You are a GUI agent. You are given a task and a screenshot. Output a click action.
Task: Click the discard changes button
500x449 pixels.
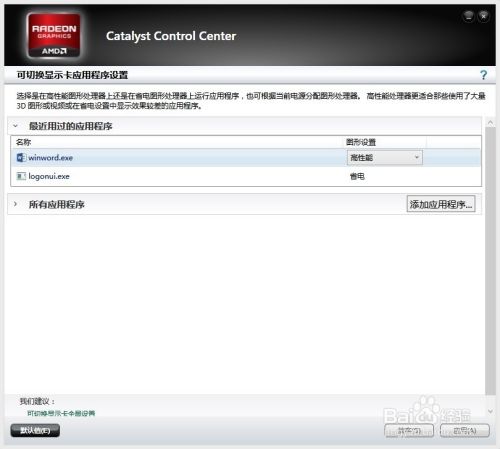pos(409,430)
